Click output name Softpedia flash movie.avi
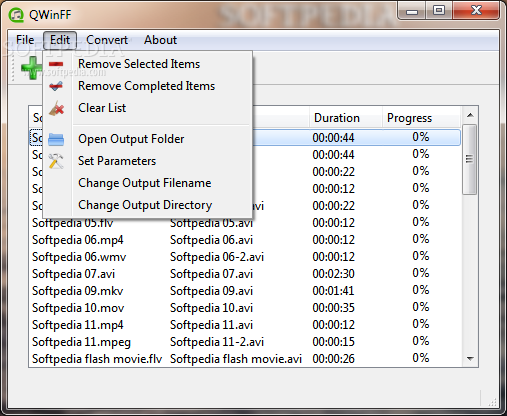Screen dimensions: 507x416 [236, 359]
